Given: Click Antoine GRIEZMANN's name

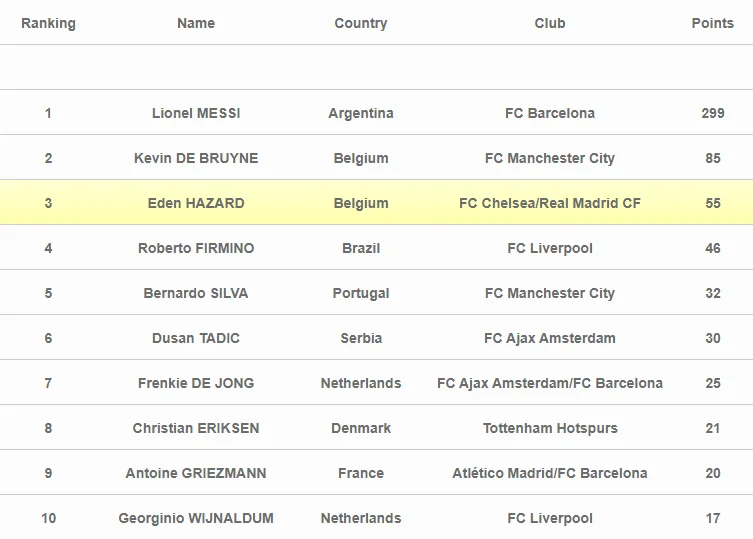Looking at the screenshot, I should pos(196,473).
